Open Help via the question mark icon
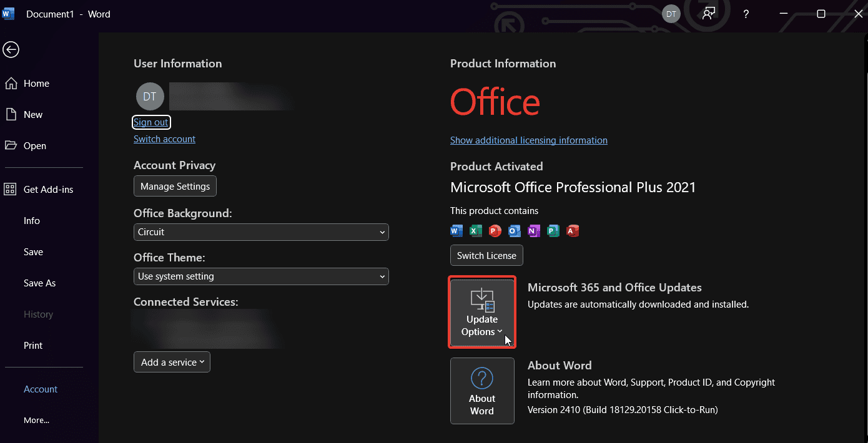The width and height of the screenshot is (868, 443). tap(746, 13)
